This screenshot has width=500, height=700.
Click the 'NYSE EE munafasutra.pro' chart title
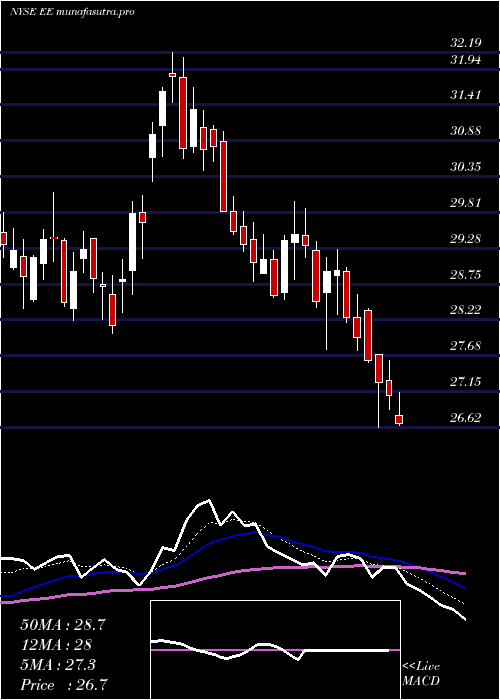click(x=72, y=12)
